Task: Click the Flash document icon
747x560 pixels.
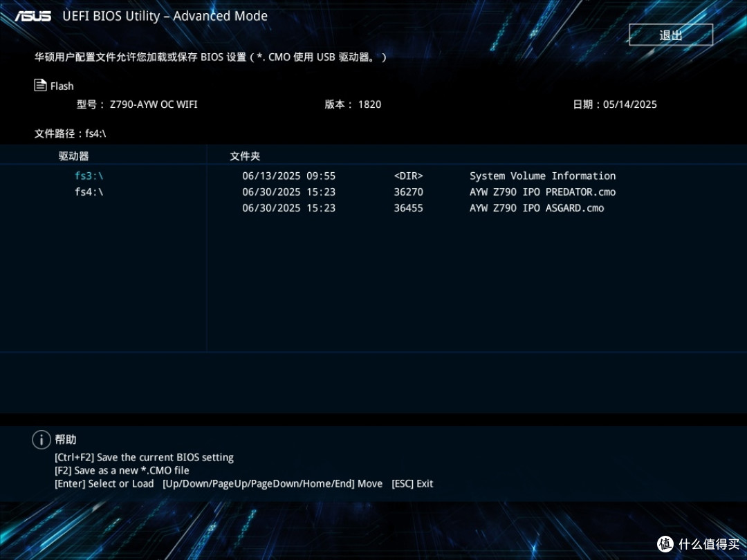Action: click(x=41, y=85)
